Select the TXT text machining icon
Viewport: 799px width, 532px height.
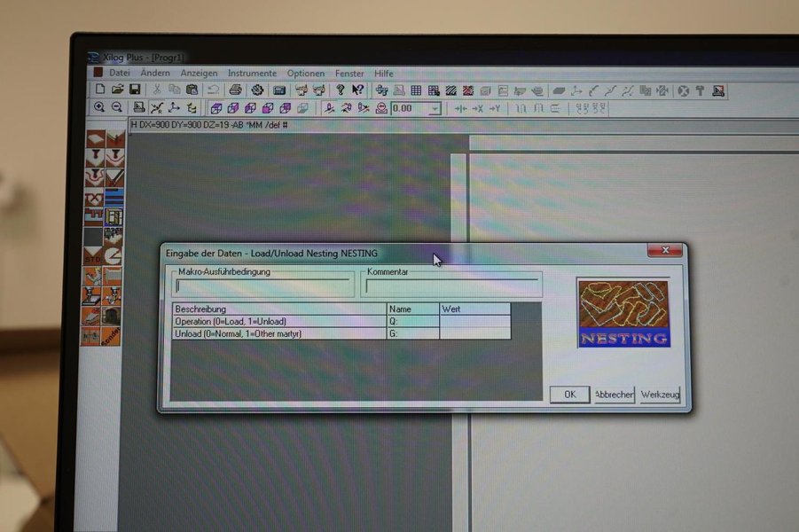(x=94, y=198)
